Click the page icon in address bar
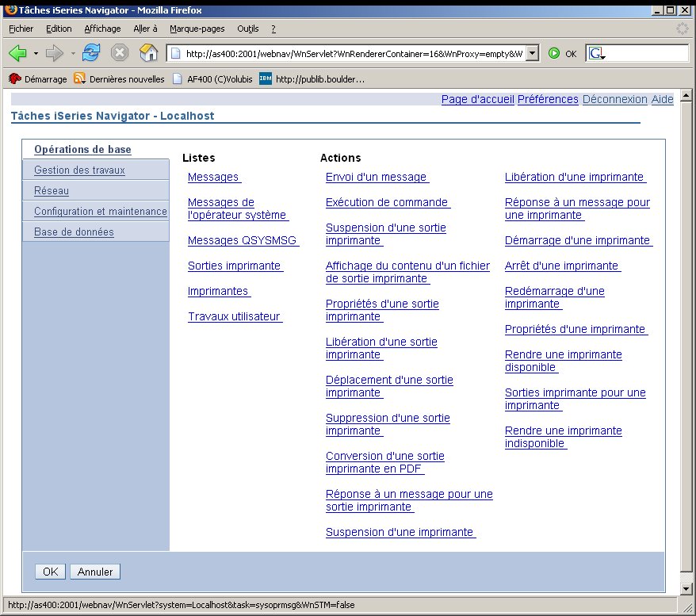 tap(176, 54)
